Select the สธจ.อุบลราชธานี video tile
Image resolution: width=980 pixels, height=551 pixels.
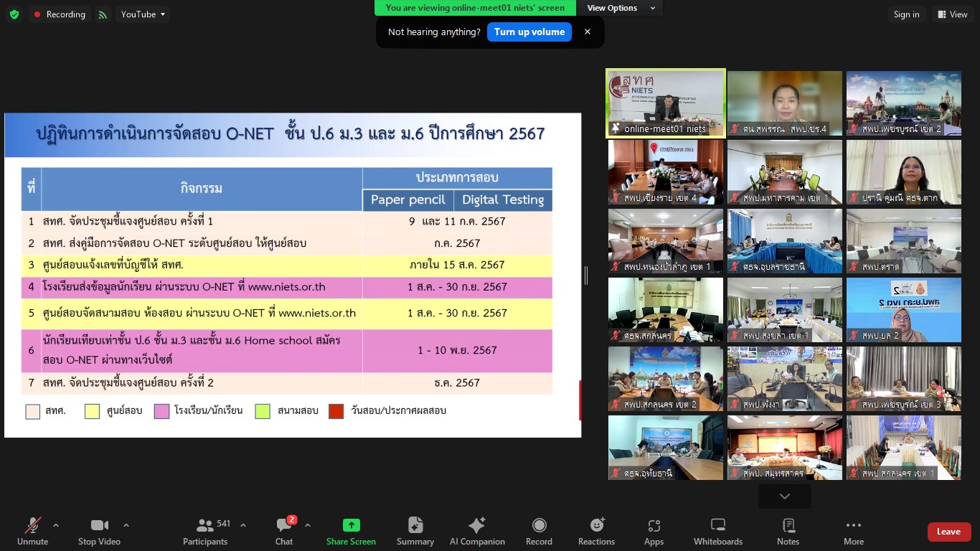[x=785, y=241]
